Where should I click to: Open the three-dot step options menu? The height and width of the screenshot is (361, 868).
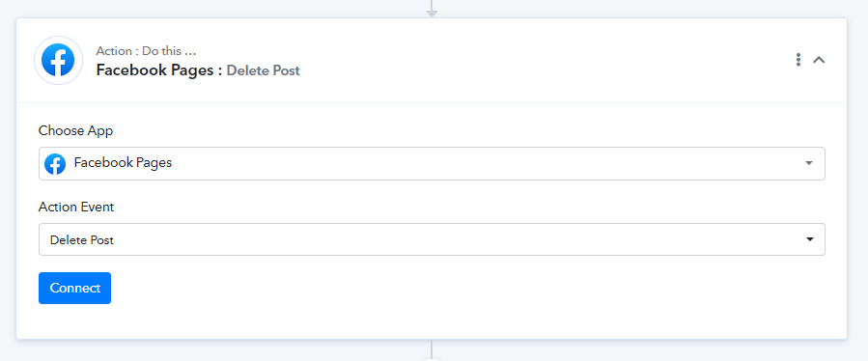coord(798,60)
